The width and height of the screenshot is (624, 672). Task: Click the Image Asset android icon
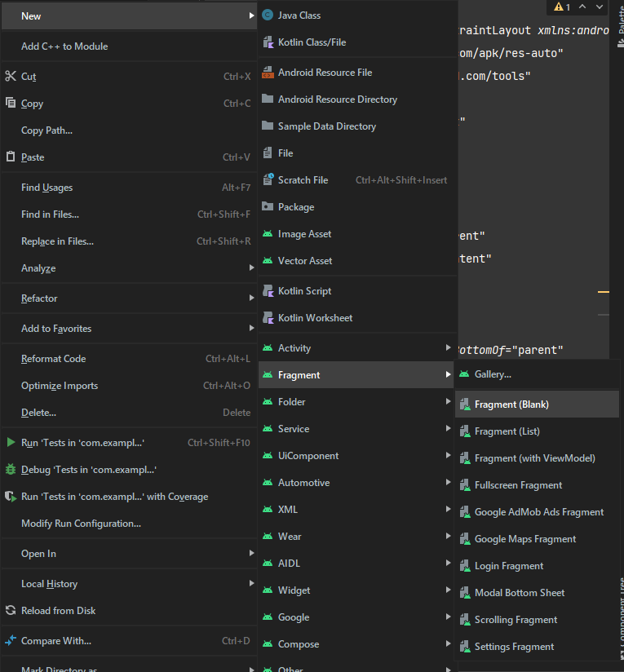(268, 234)
